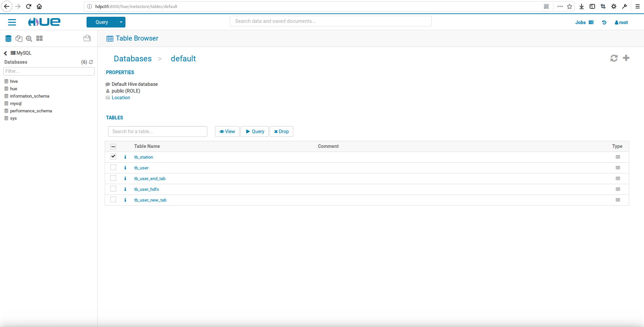Refresh the default database page

point(614,58)
